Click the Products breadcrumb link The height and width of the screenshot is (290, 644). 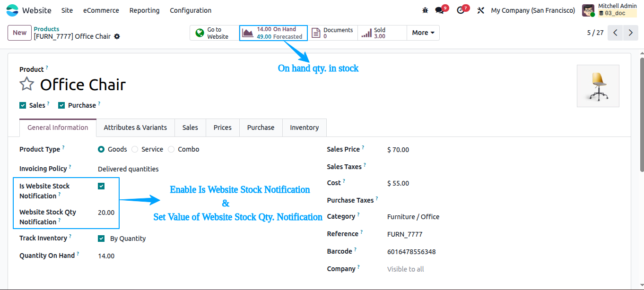(46, 29)
